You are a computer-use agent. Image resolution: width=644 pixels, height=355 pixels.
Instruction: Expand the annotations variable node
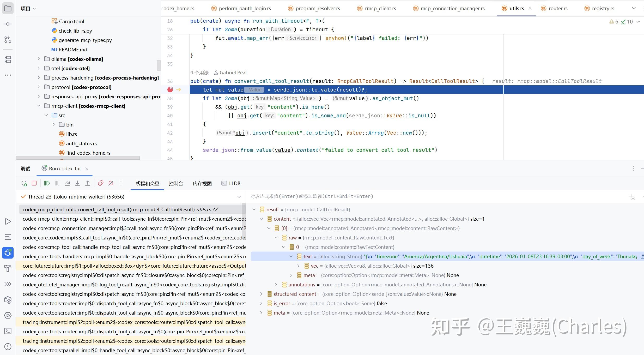(x=276, y=285)
